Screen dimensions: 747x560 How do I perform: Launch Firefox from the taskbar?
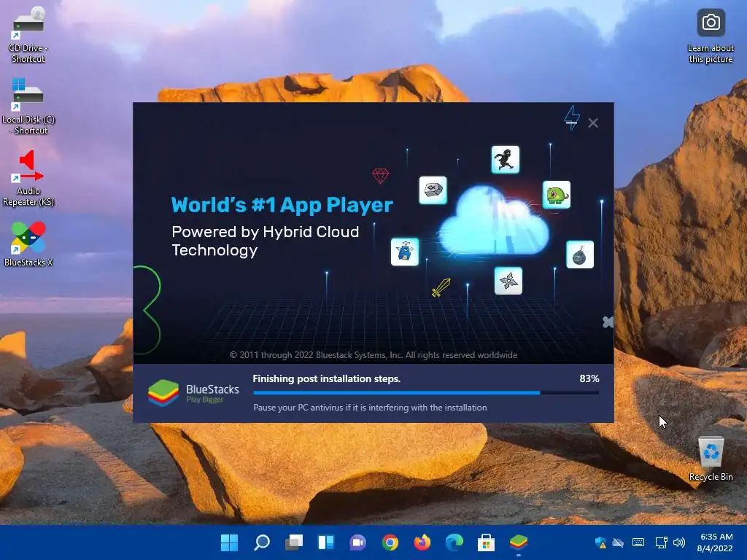click(422, 542)
